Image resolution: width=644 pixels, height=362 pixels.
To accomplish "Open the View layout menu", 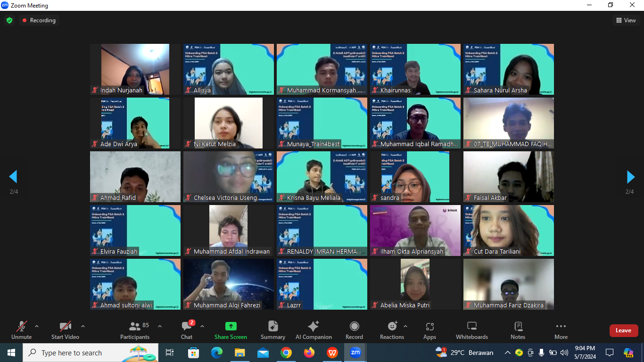I will point(626,20).
